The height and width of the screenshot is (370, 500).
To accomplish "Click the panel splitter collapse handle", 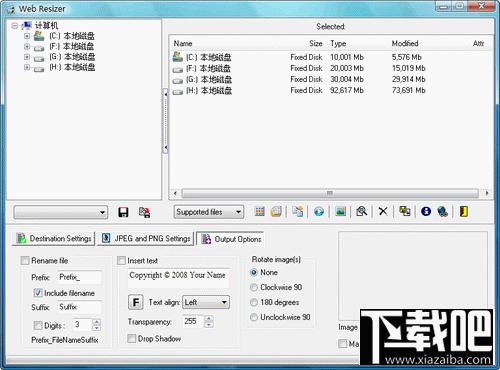I will (x=165, y=121).
